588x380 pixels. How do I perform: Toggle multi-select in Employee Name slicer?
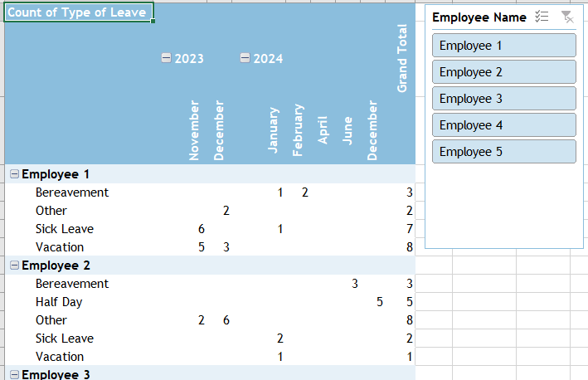(x=542, y=17)
